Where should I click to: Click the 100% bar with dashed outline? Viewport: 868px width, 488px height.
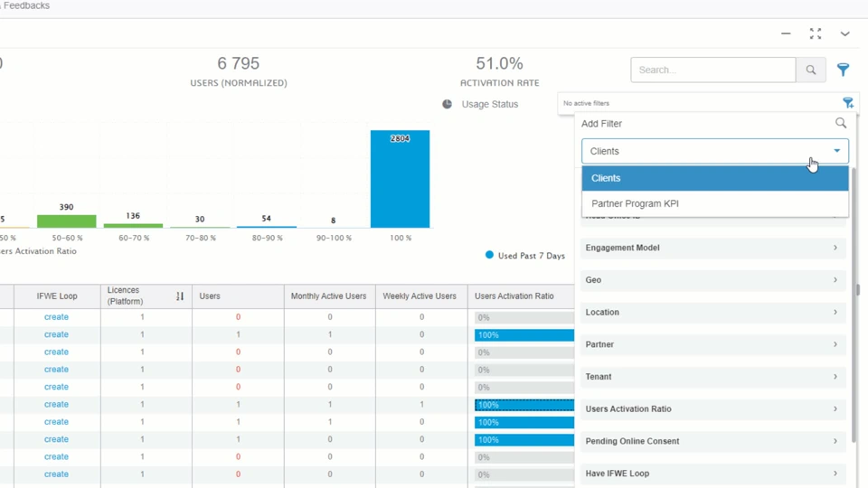click(524, 405)
